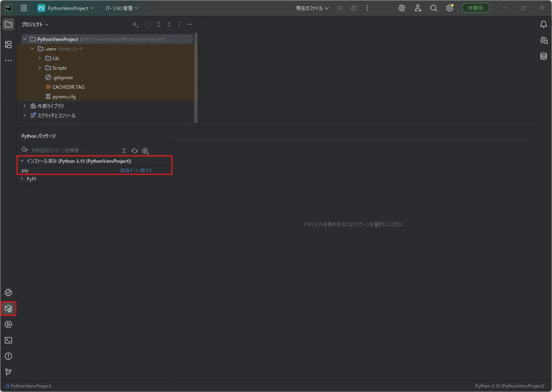Collapse all in Project tree
Viewport: 552px width, 392px height.
click(x=169, y=24)
